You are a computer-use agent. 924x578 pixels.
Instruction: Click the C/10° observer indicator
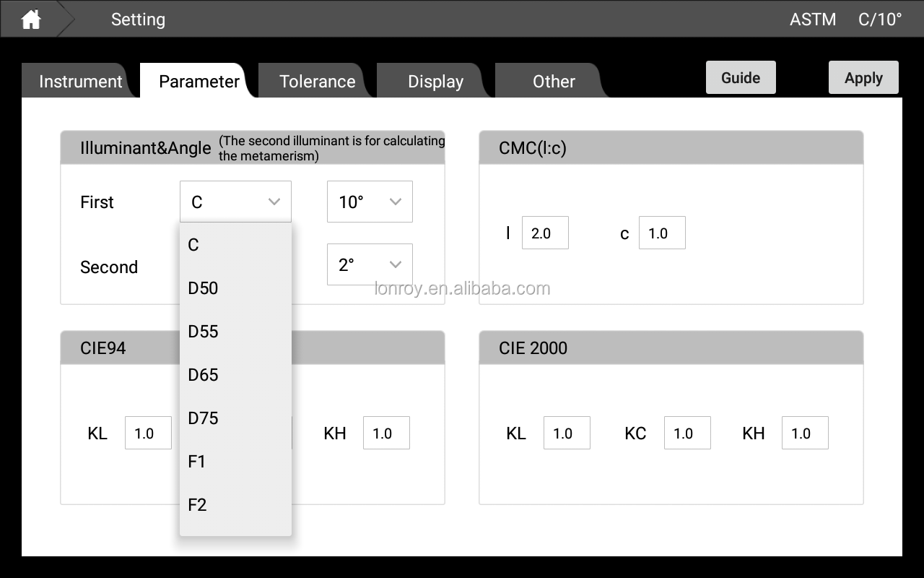[x=879, y=20]
